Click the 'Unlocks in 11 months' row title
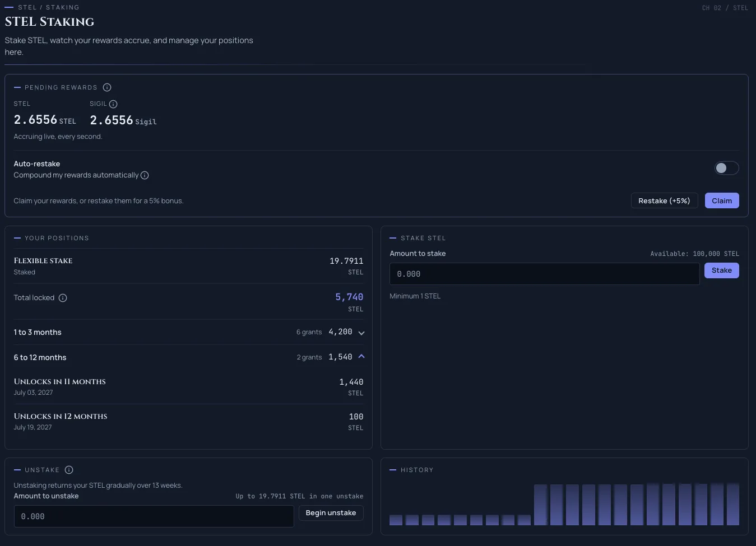756x546 pixels. coord(60,381)
